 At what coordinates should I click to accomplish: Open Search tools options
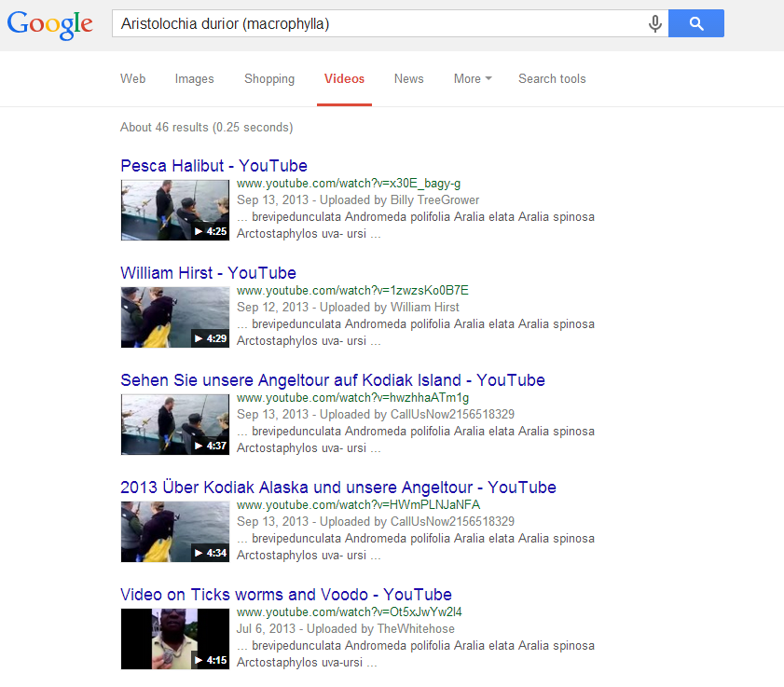point(552,79)
